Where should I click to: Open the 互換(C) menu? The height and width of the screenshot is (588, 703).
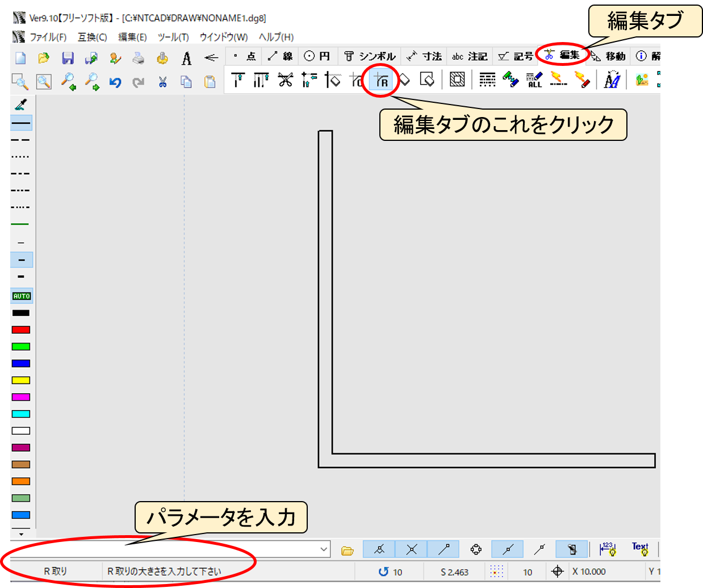92,37
